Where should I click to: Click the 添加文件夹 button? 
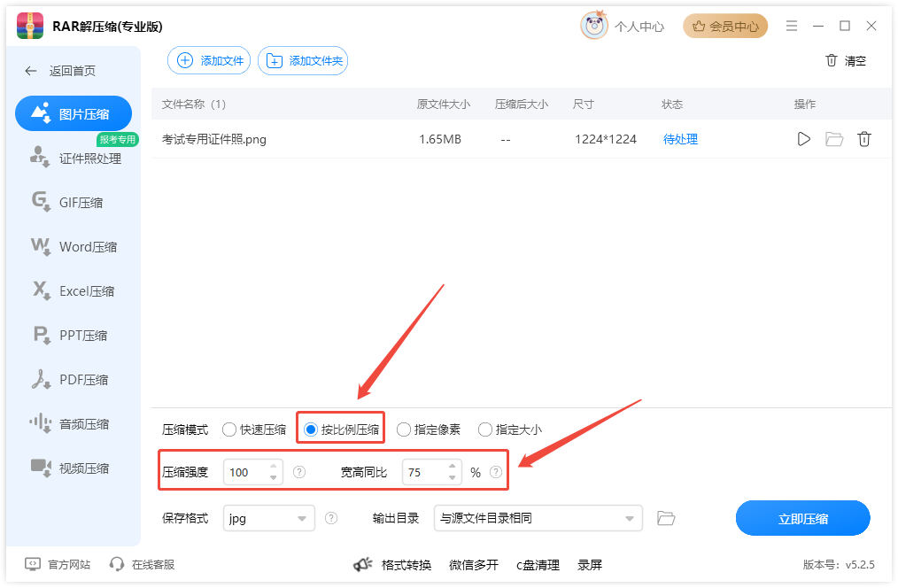pyautogui.click(x=303, y=60)
